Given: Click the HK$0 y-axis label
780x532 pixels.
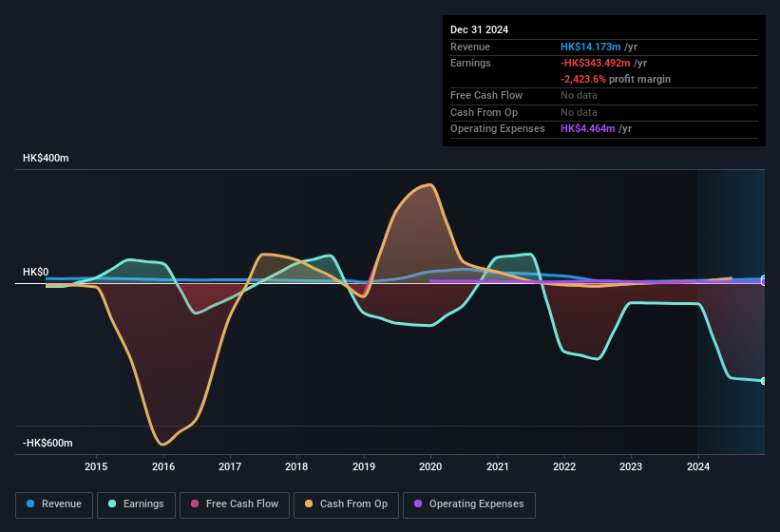Looking at the screenshot, I should pyautogui.click(x=36, y=272).
